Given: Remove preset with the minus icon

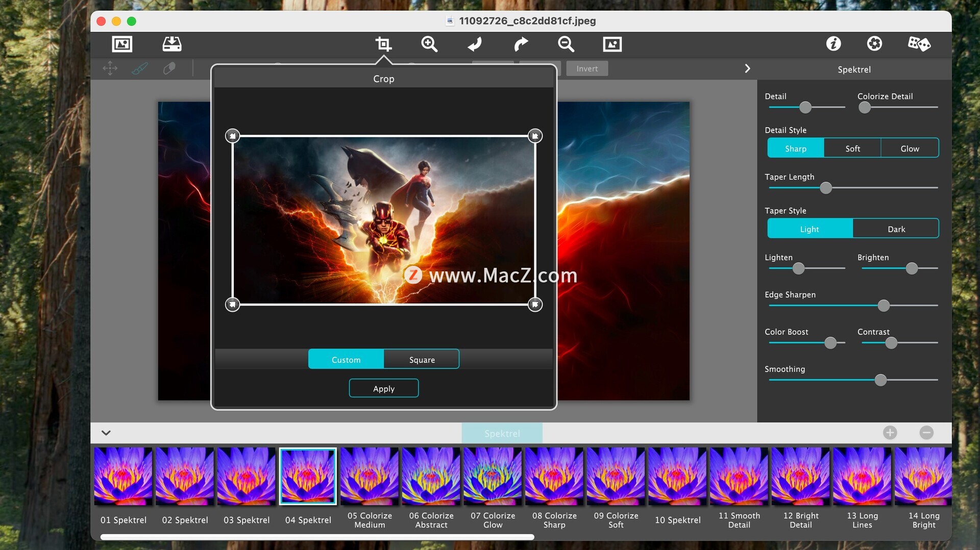Looking at the screenshot, I should click(x=926, y=433).
